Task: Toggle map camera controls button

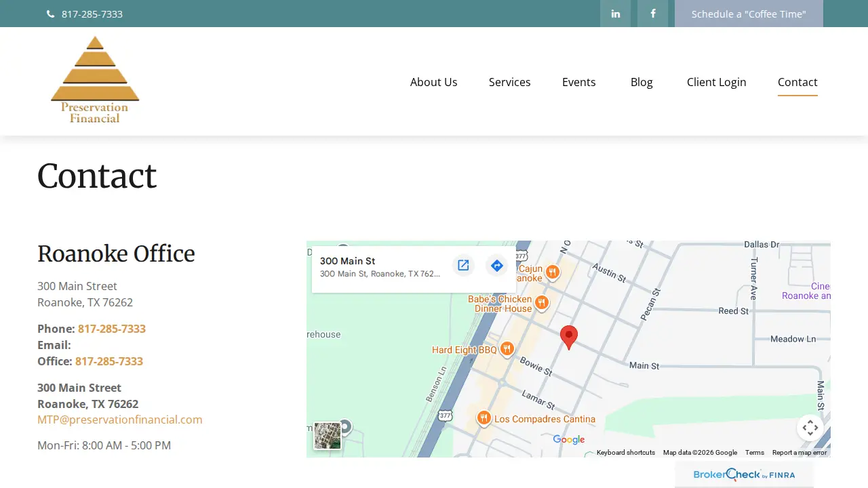Action: click(810, 428)
